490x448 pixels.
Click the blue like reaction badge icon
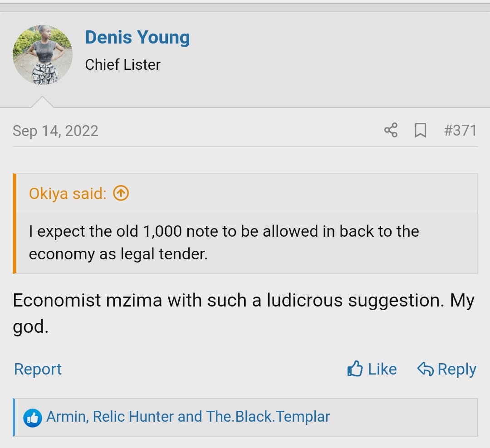33,418
